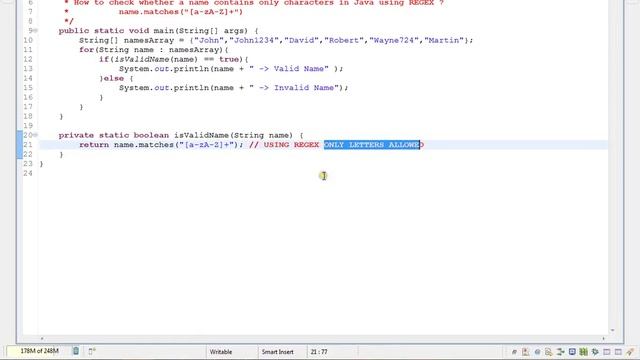640x360 pixels.
Task: Click the return keyword on line 21
Action: [x=94, y=144]
